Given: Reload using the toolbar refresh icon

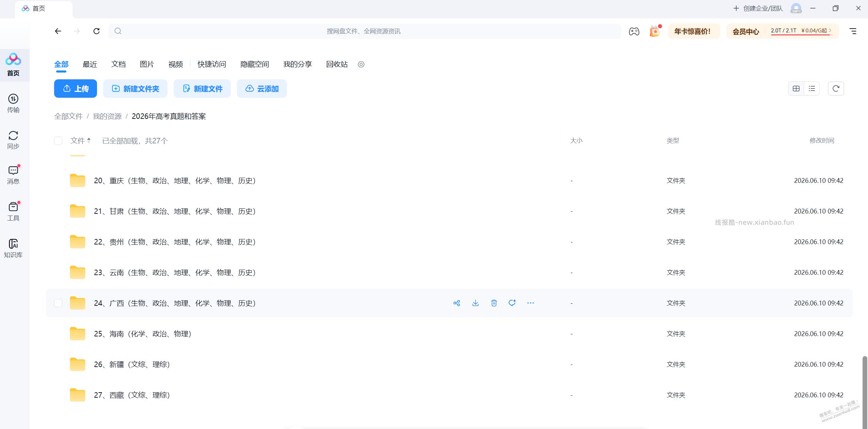Looking at the screenshot, I should coord(96,31).
